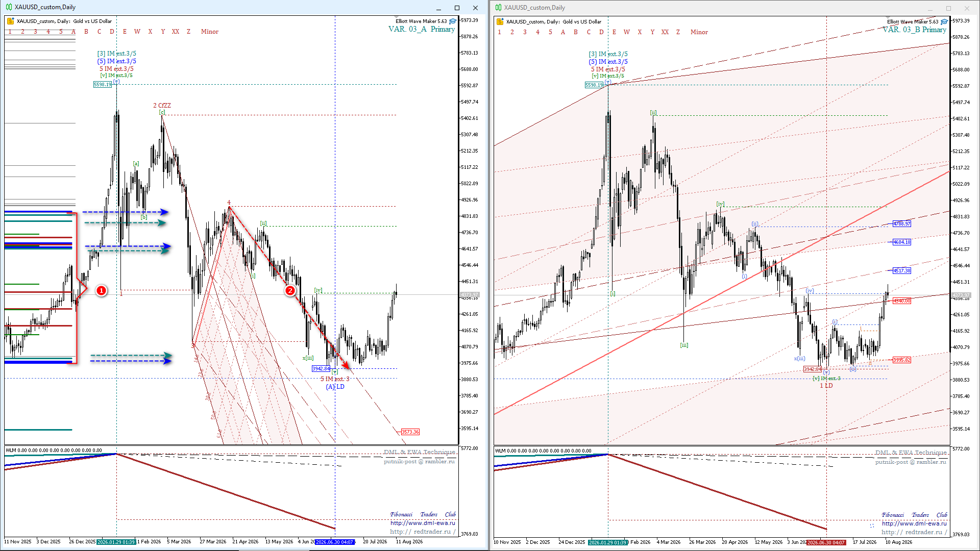Open the redtrader.ru link in the VAR. 03_B chart

[914, 532]
